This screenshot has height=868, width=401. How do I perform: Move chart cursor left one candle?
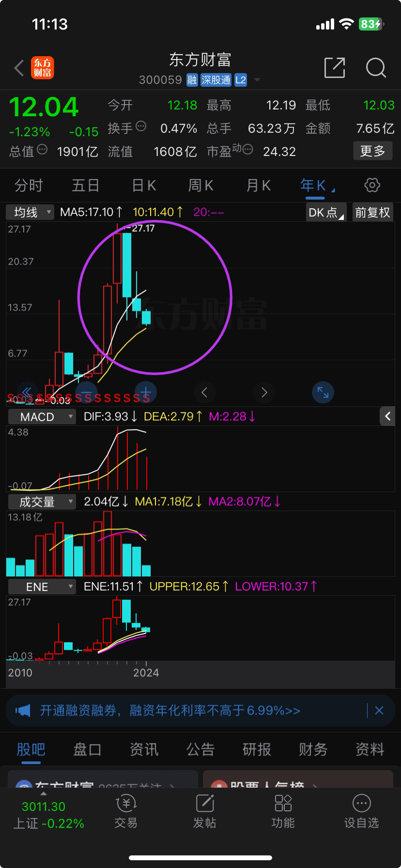(x=204, y=392)
